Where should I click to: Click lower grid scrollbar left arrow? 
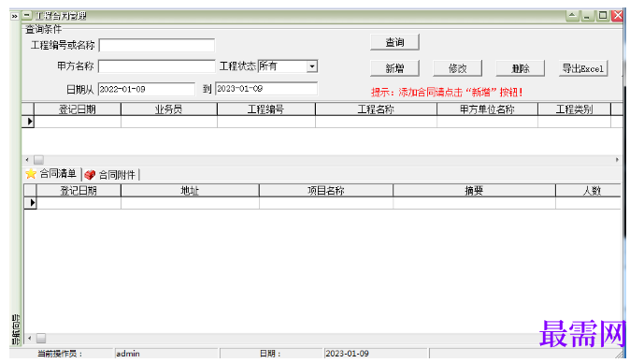point(29,338)
